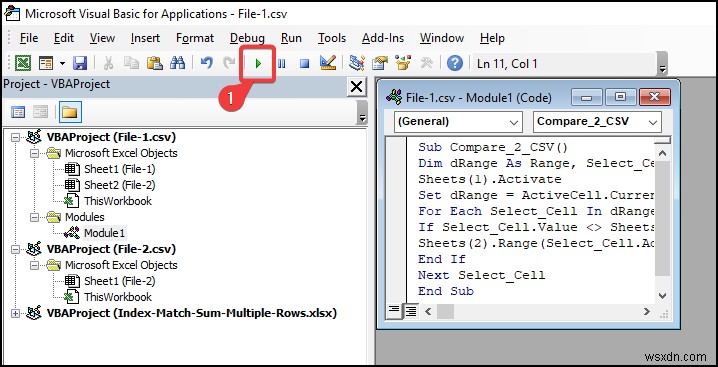Viewport: 718px width, 367px height.
Task: Collapse Microsoft Excel Objects under File-2.csv
Action: 34,265
